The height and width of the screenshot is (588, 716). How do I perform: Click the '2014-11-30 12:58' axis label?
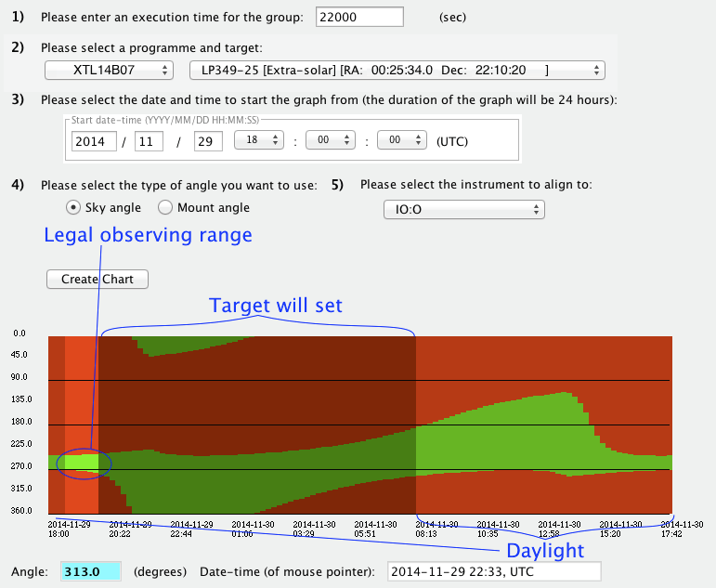(x=559, y=529)
